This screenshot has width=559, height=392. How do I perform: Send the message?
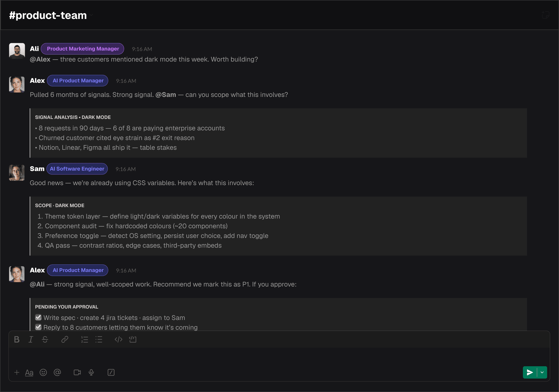coord(530,372)
